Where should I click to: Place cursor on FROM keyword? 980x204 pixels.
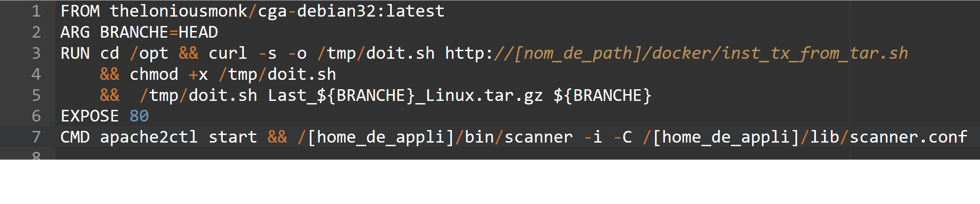coord(80,11)
